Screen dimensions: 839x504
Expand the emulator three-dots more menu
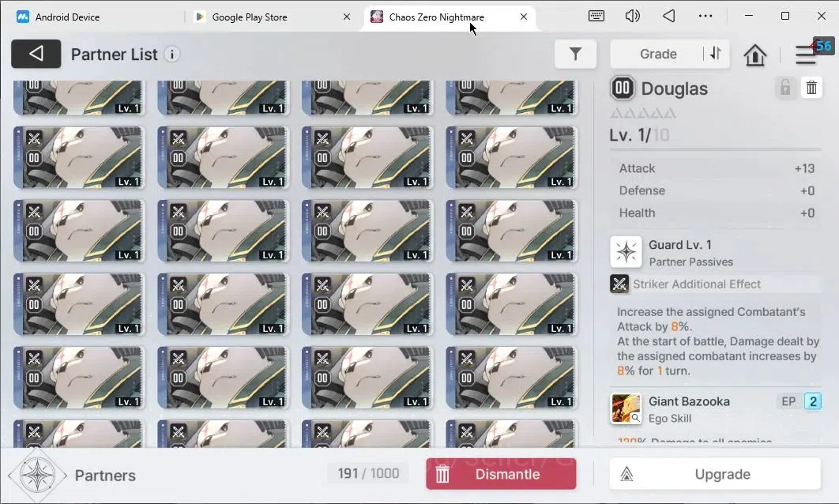point(705,16)
